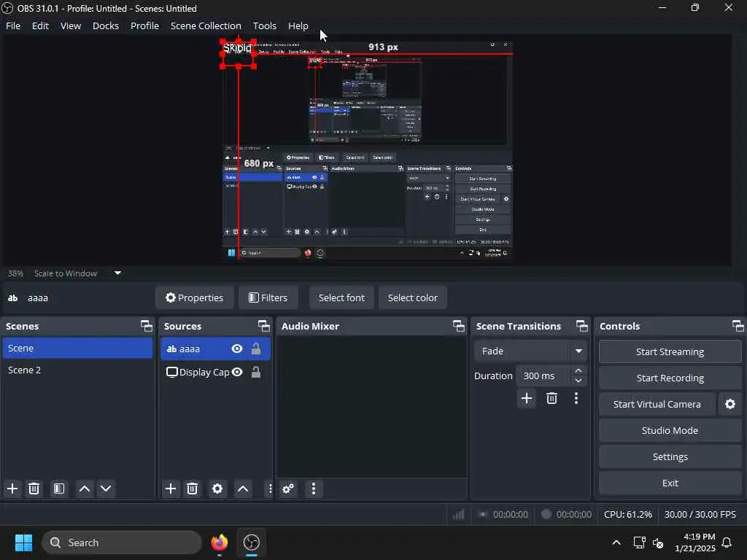Remove selected scene with trash icon
The width and height of the screenshot is (747, 560).
point(34,489)
